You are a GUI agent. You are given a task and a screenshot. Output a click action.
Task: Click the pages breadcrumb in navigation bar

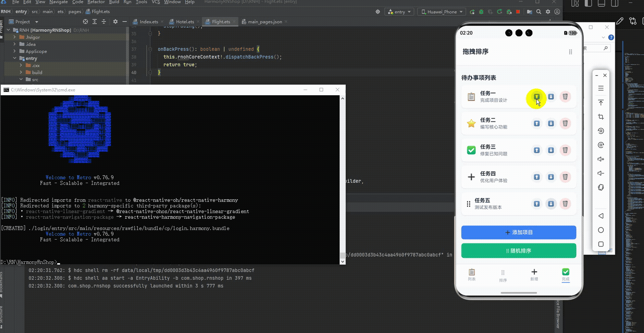point(74,12)
